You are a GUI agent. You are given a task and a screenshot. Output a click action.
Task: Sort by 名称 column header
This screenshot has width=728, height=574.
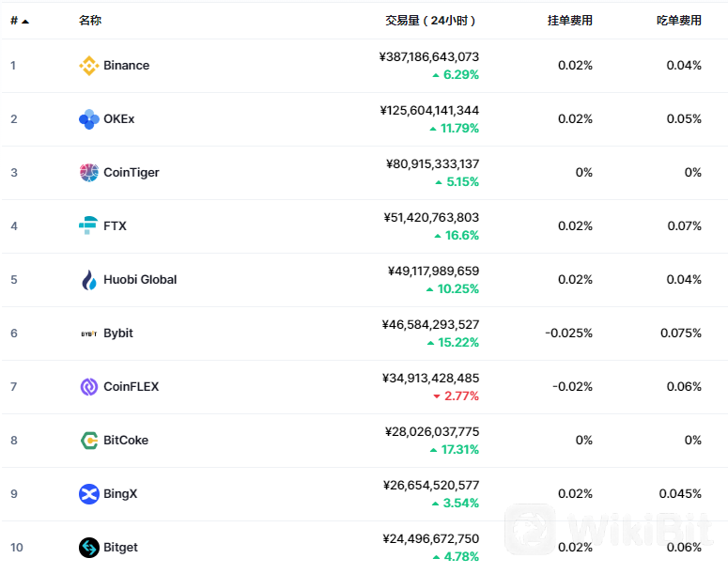pyautogui.click(x=90, y=21)
